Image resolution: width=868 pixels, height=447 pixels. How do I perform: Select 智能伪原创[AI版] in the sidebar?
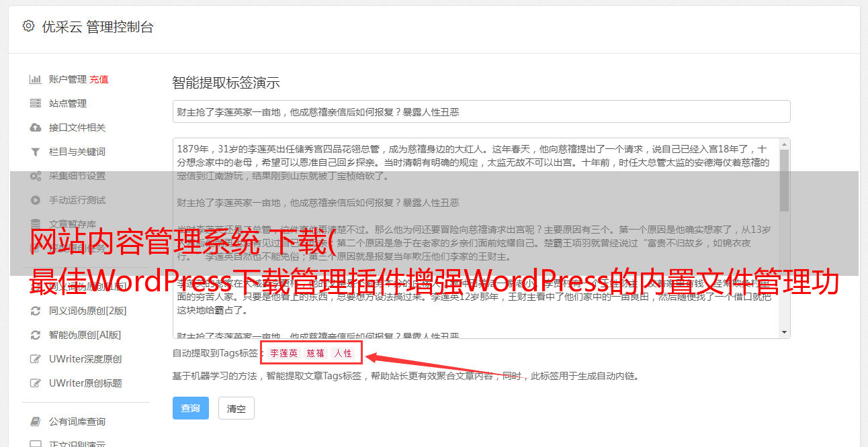tap(85, 335)
